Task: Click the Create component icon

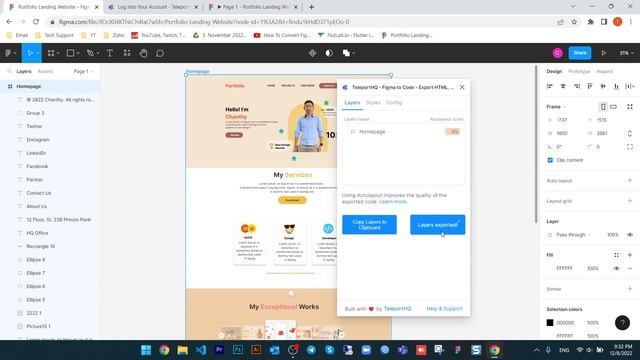Action: pyautogui.click(x=312, y=53)
